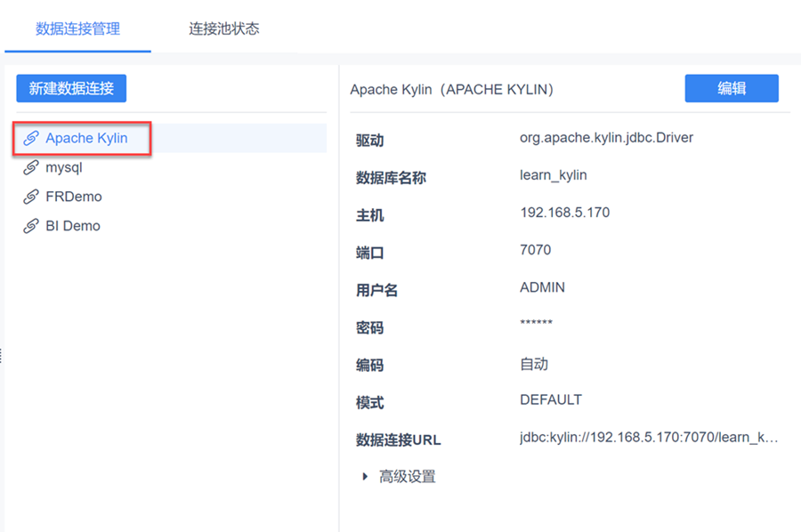Click the encoding value 自动
Viewport: 801px width, 532px height.
(534, 364)
